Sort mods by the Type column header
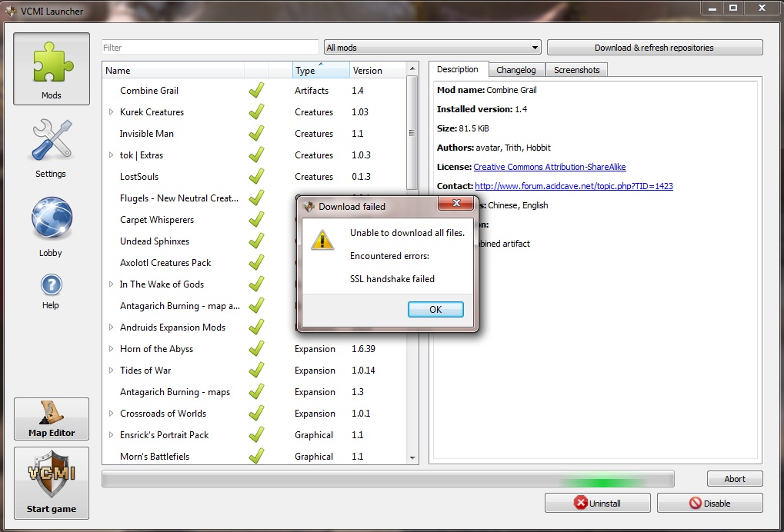 pyautogui.click(x=321, y=71)
